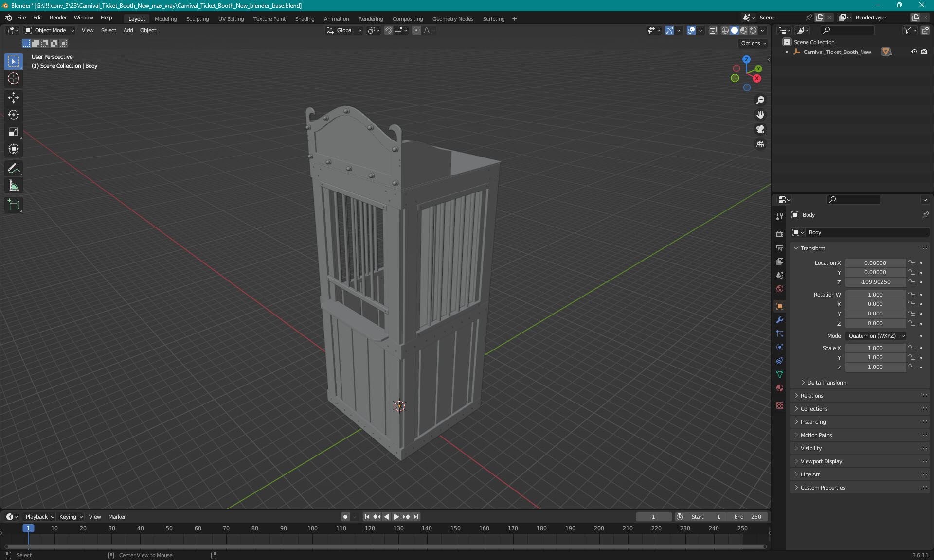The width and height of the screenshot is (934, 560).
Task: Open rotation Mode Quaternion dropdown
Action: coord(876,336)
